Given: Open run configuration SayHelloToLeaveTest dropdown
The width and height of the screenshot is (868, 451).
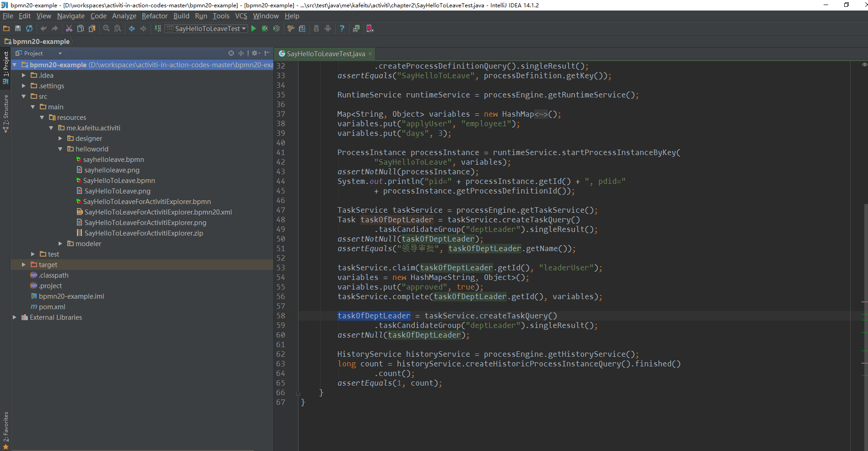Looking at the screenshot, I should (x=206, y=28).
